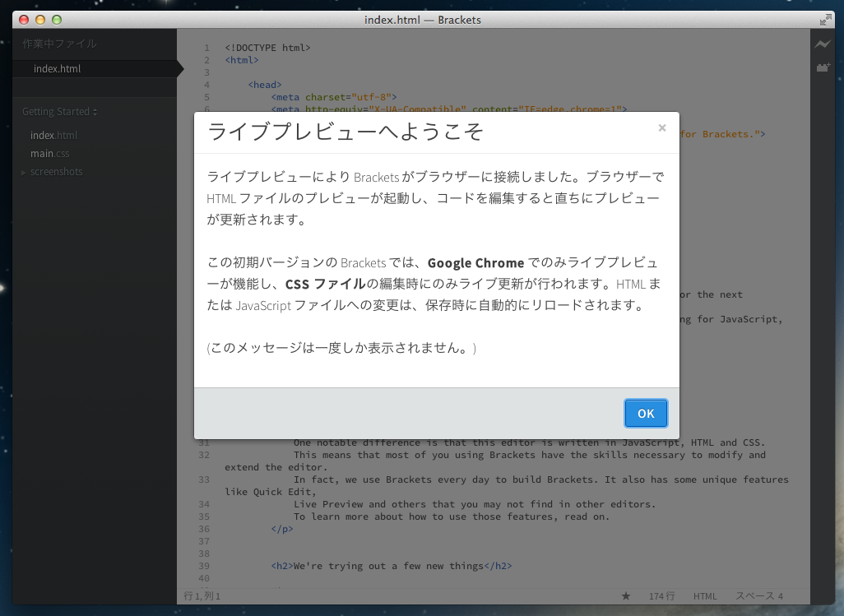Image resolution: width=844 pixels, height=616 pixels.
Task: Click the Live Preview lightning icon
Action: 822,44
